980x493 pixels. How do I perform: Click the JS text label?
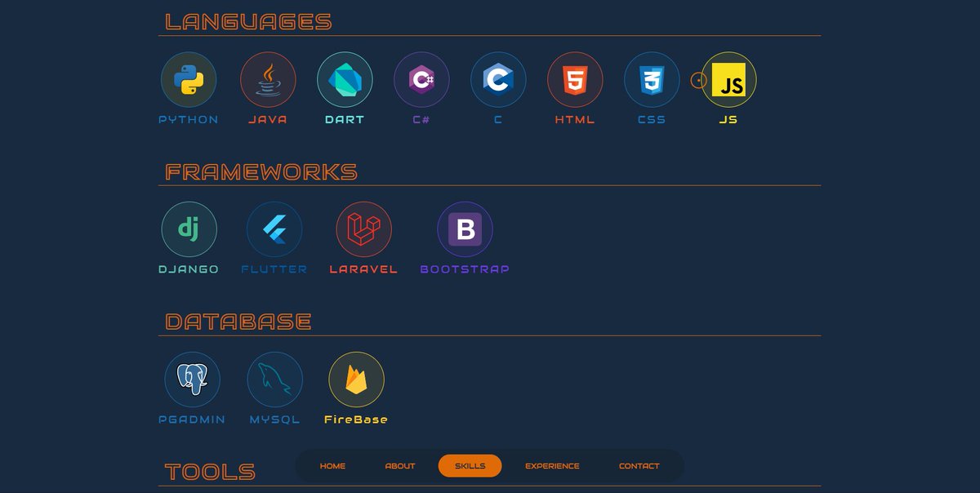pyautogui.click(x=728, y=119)
